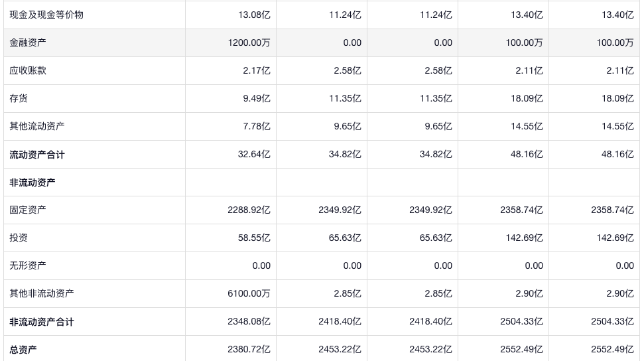Click the 其他流动资产 row label

tap(37, 126)
